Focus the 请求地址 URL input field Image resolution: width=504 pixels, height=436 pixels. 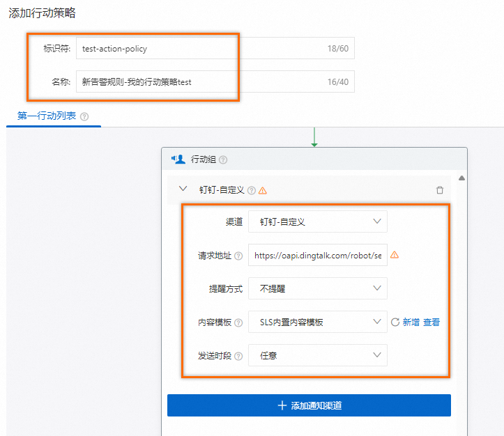pos(318,255)
